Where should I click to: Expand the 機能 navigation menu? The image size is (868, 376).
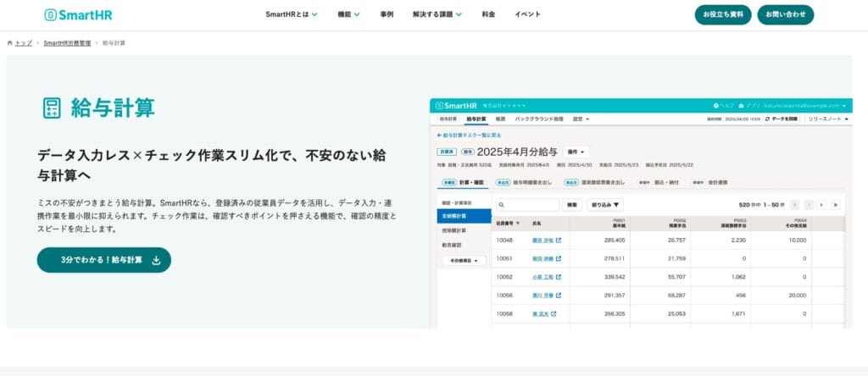(348, 14)
